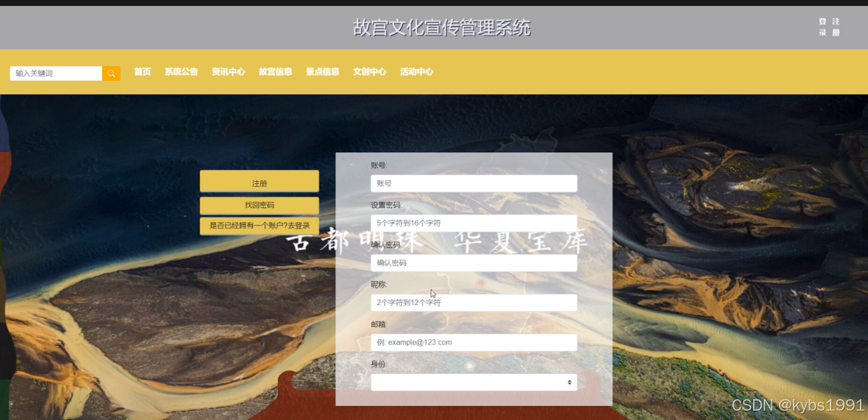Open the 活动中心 menu item

tap(417, 72)
